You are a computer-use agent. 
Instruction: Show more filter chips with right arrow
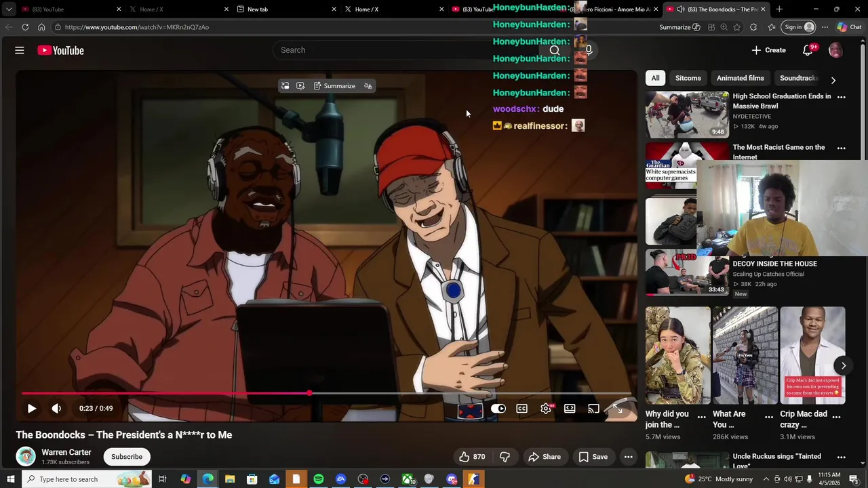pyautogui.click(x=833, y=80)
